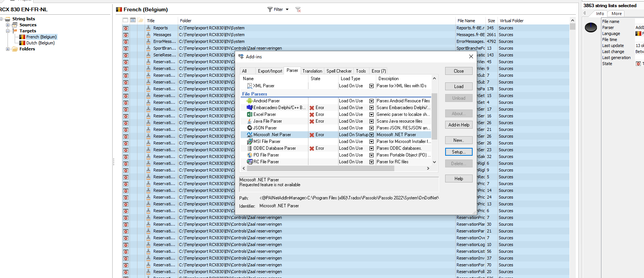This screenshot has width=644, height=278.
Task: Click the Close button in Add-ins dialog
Action: [459, 71]
